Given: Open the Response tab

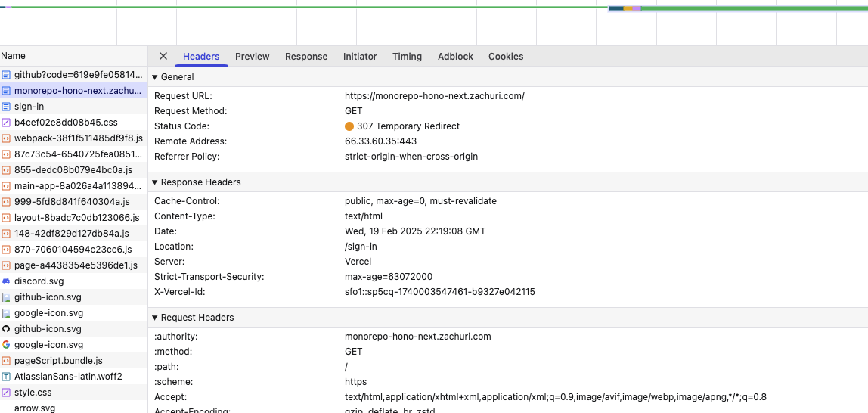Looking at the screenshot, I should point(306,57).
